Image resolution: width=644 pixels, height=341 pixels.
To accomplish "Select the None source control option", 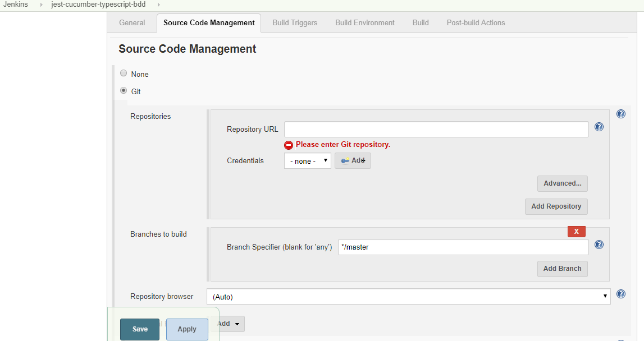I will click(x=124, y=73).
